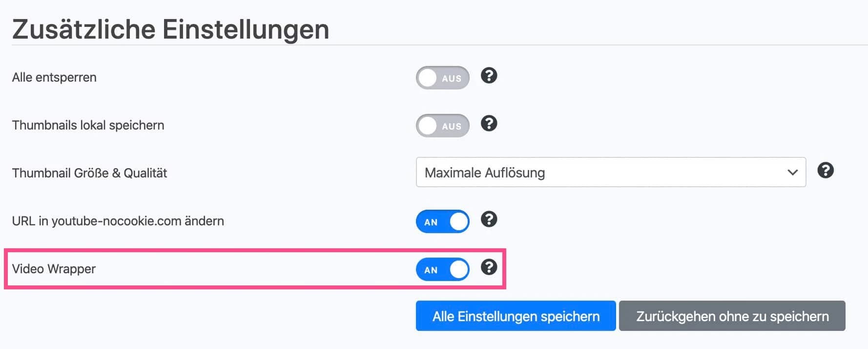Click the question mark beside Thumbnails lokal speichern
Image resolution: width=868 pixels, height=349 pixels.
point(489,124)
